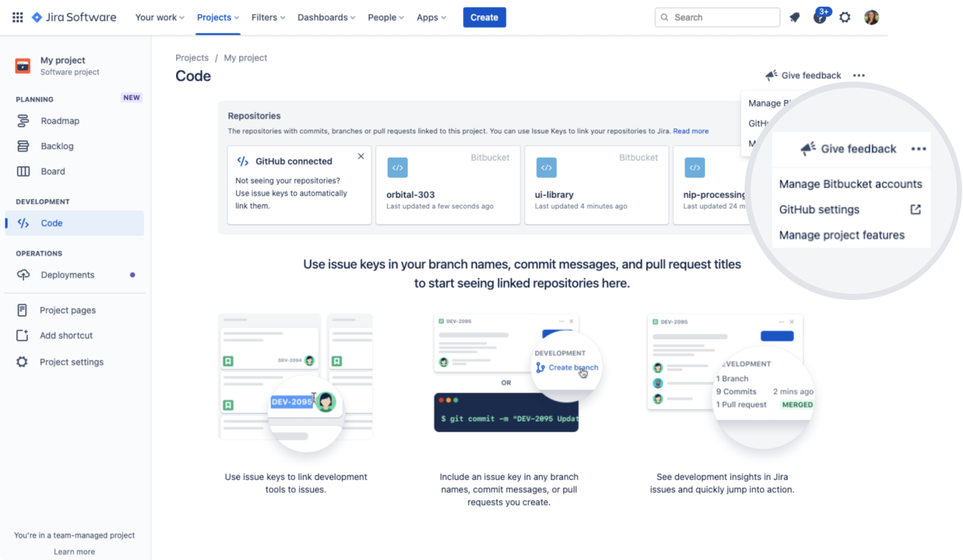Expand the Your work dropdown

click(x=160, y=17)
